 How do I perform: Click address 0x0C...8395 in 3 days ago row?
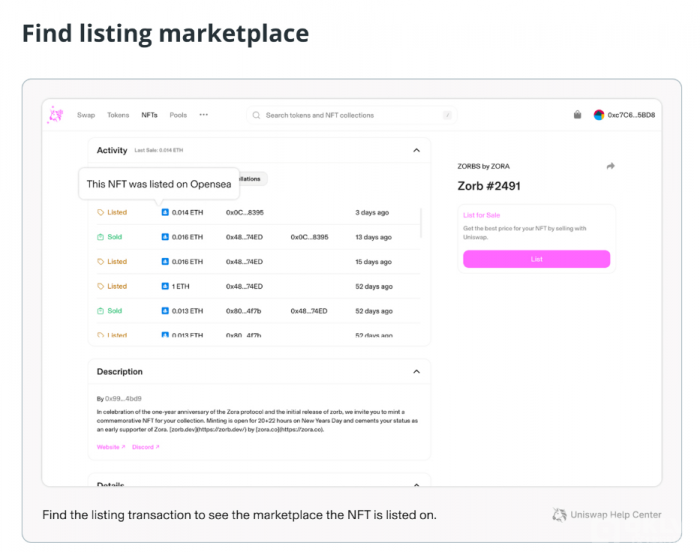point(245,212)
